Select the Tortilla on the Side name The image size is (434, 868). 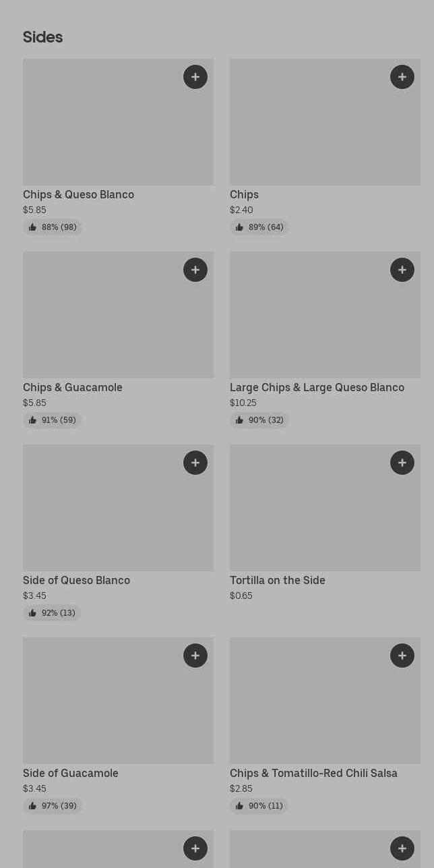[x=278, y=581]
